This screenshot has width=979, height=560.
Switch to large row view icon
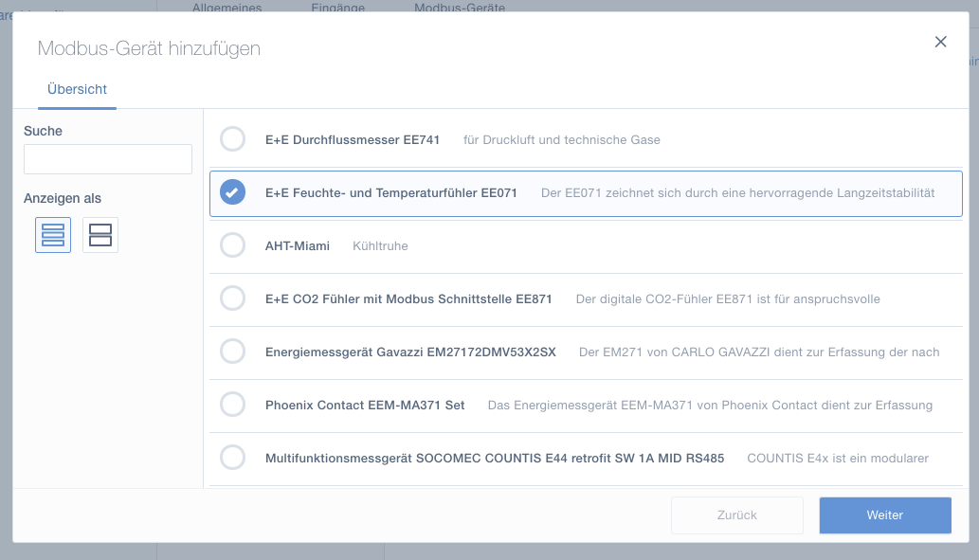tap(100, 235)
